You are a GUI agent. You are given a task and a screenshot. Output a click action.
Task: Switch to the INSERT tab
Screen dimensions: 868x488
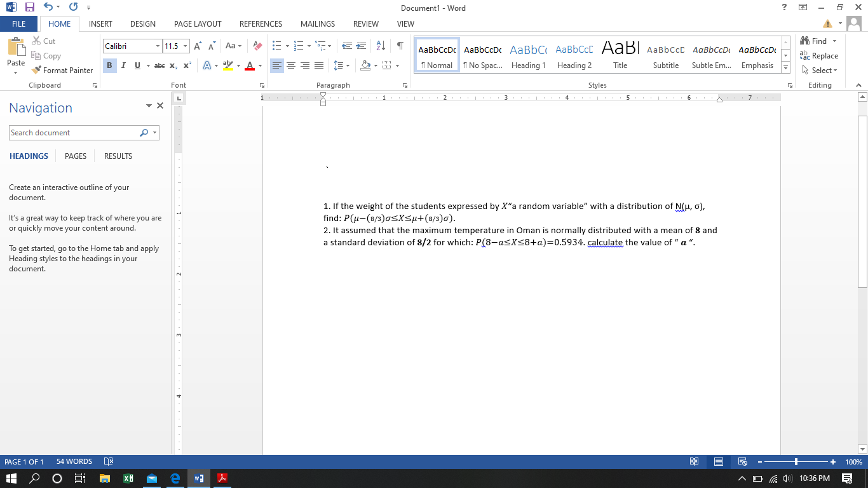100,24
